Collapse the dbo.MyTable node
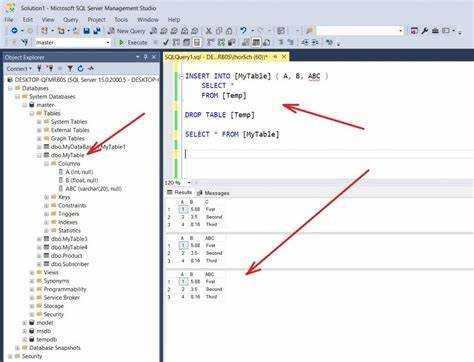The image size is (474, 362). point(39,155)
